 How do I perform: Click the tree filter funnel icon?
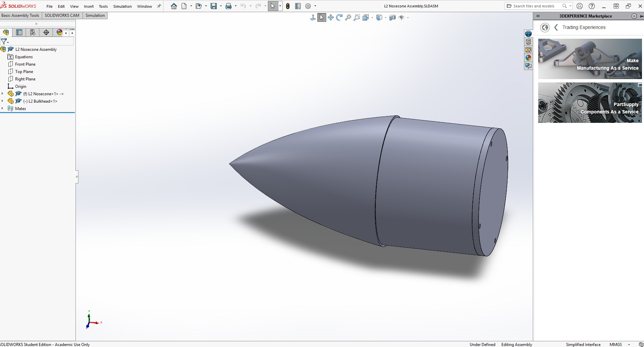click(x=4, y=41)
